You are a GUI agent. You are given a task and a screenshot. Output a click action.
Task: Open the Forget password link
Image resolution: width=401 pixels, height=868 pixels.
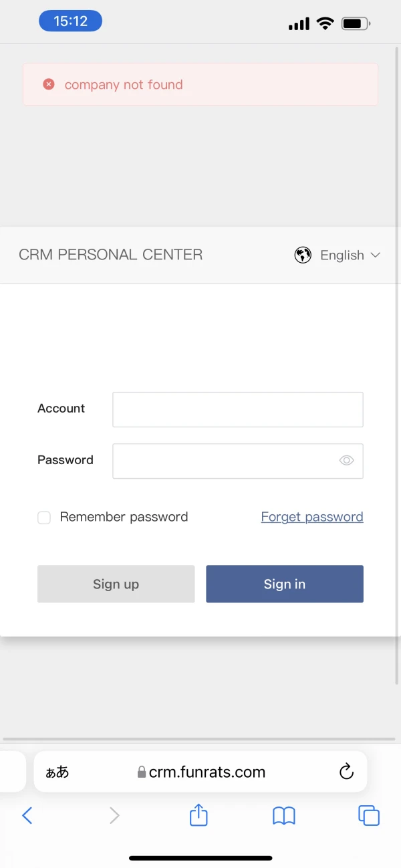tap(312, 517)
